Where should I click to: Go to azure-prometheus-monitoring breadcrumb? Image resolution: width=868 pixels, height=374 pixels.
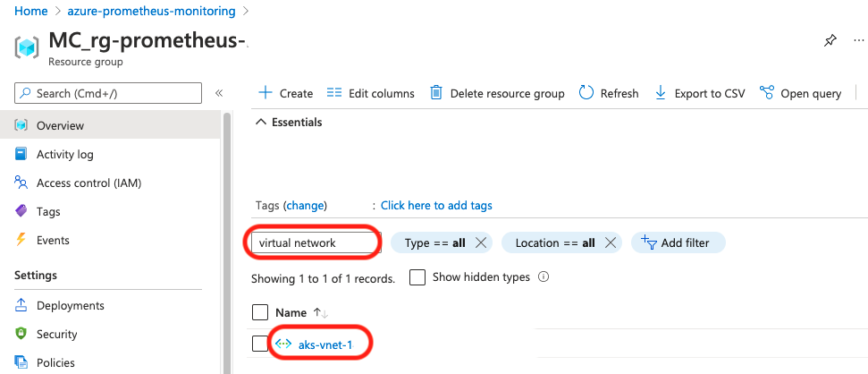point(151,11)
